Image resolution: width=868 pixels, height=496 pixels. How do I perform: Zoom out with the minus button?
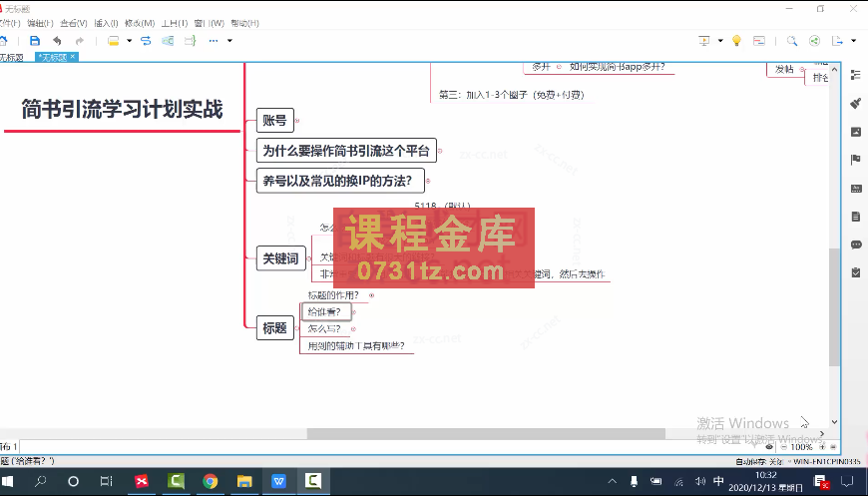(784, 447)
